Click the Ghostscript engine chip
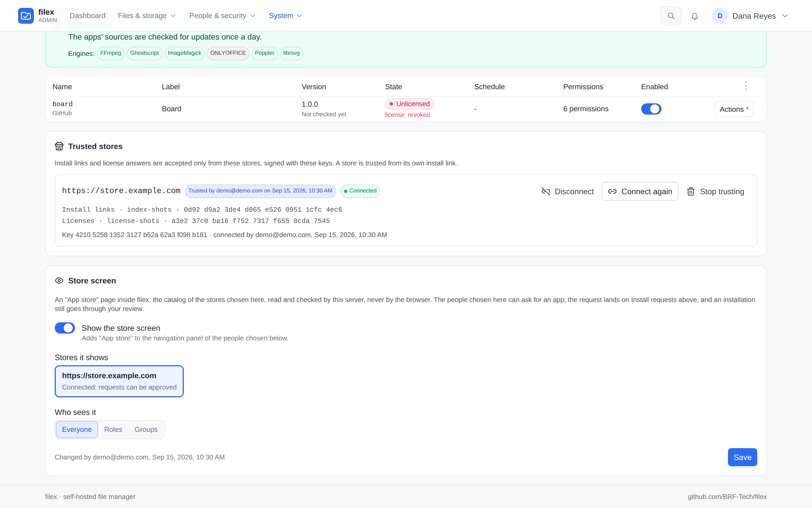This screenshot has height=508, width=812. [x=144, y=53]
